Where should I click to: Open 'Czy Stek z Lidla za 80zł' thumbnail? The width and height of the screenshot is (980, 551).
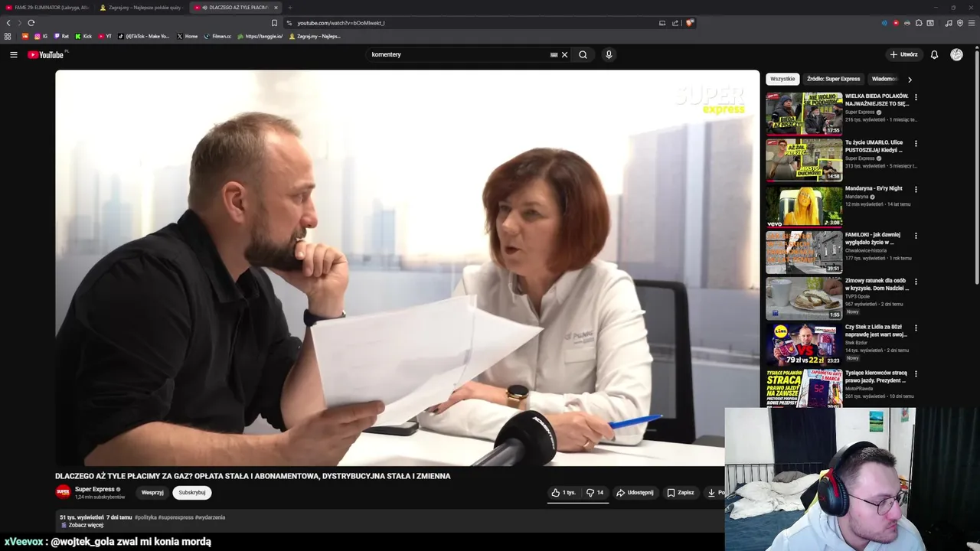tap(804, 344)
